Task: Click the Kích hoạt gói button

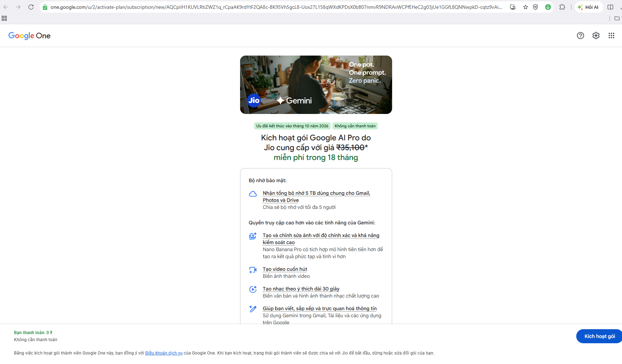Action: [x=599, y=336]
